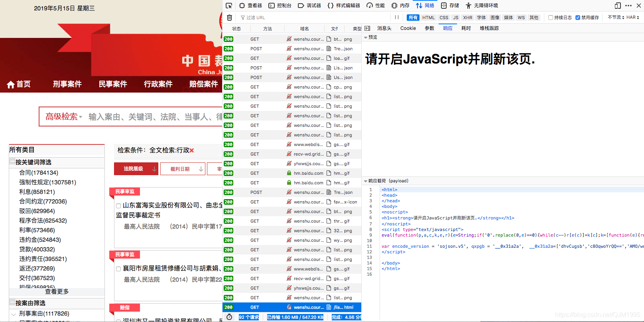Switch to the 内存 memory tab

[x=400, y=6]
